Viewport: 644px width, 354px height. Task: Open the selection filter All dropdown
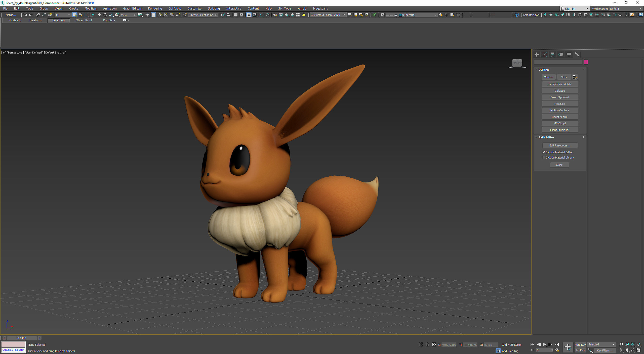point(63,15)
